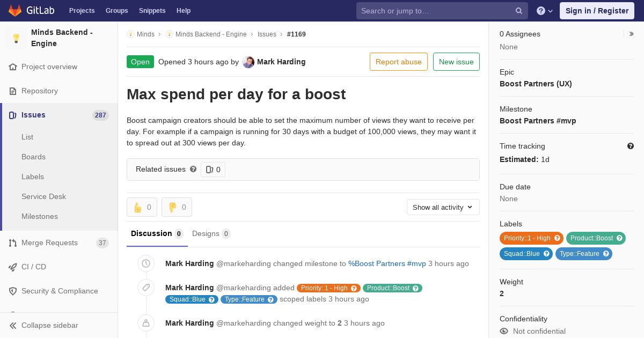Collapse the right sidebar chevron
The width and height of the screenshot is (644, 338).
(x=632, y=34)
